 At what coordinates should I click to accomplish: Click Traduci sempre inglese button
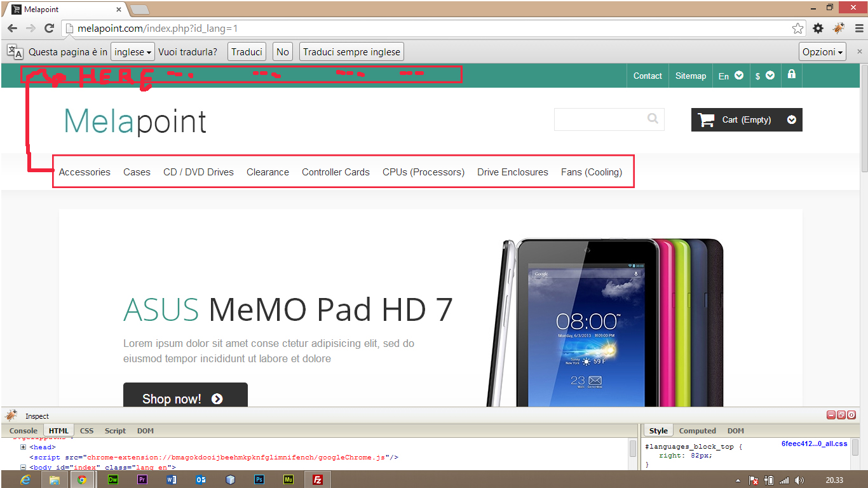point(351,51)
